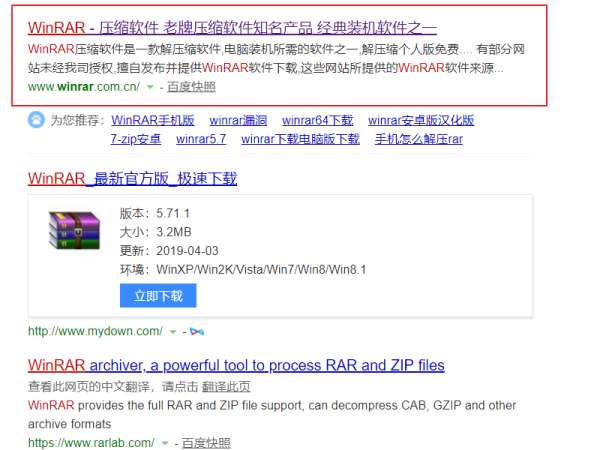This screenshot has height=450, width=600.
Task: Click the 大小: 3.2MB text
Action: pos(155,232)
